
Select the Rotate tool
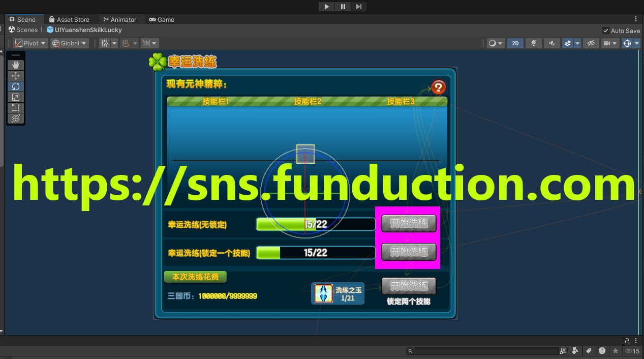(15, 86)
